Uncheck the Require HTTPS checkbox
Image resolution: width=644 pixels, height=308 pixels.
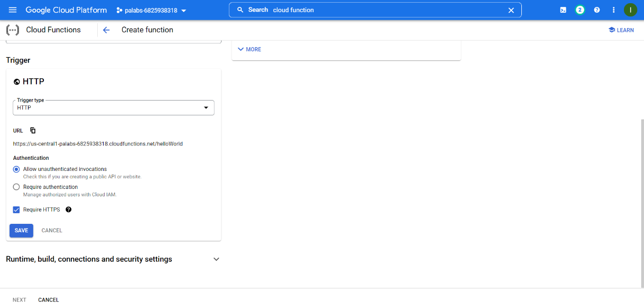(x=16, y=210)
